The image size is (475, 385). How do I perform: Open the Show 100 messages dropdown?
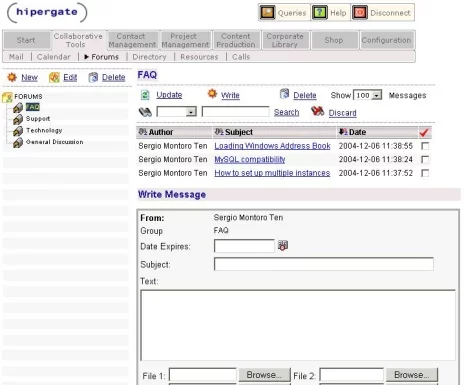tap(377, 96)
